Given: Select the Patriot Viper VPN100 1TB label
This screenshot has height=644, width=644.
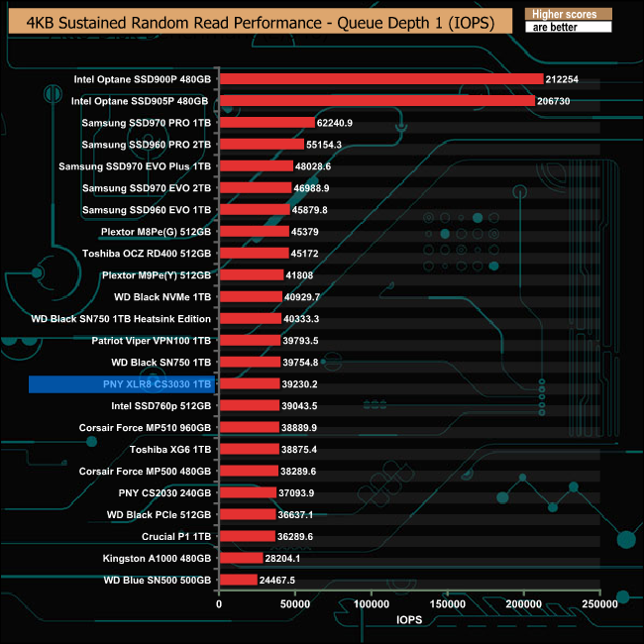Looking at the screenshot, I should [x=152, y=341].
